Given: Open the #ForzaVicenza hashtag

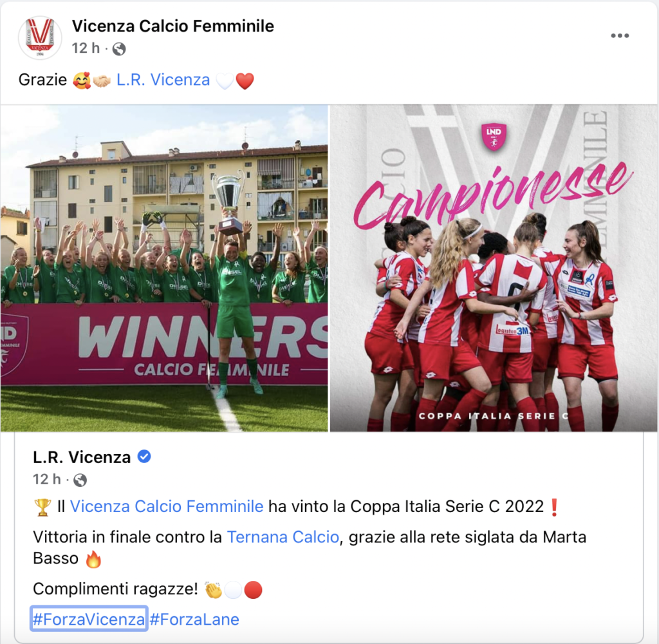Looking at the screenshot, I should click(89, 619).
